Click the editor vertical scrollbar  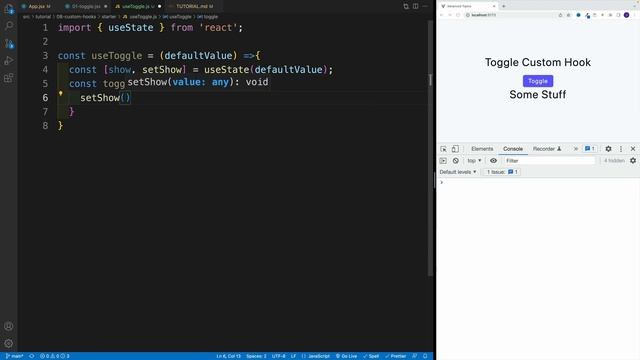(x=430, y=147)
